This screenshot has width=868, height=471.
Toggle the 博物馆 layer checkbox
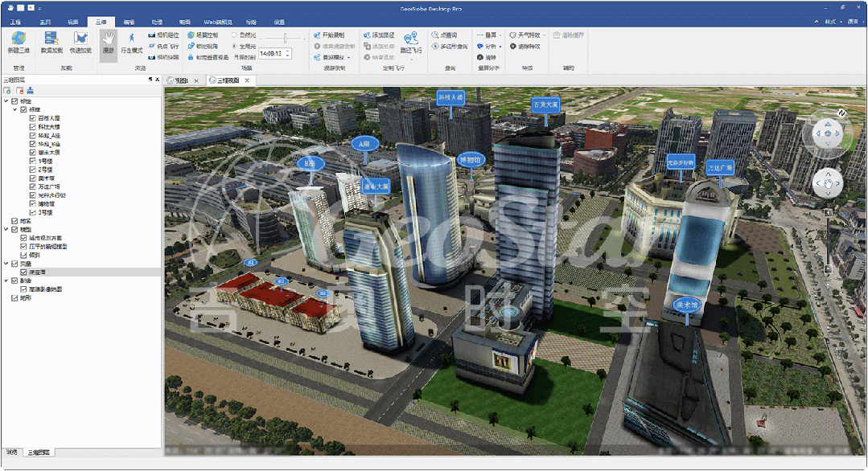33,204
